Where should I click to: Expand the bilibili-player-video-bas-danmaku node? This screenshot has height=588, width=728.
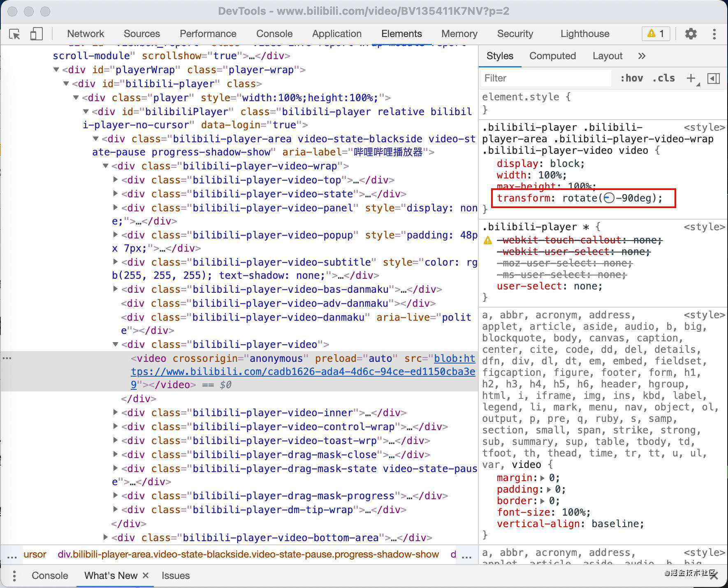[x=116, y=289]
